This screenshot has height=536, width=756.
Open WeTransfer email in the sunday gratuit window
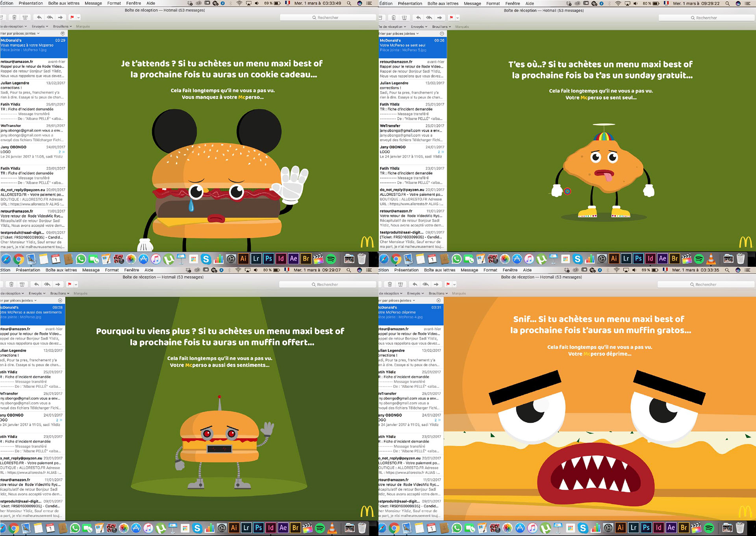click(x=413, y=133)
